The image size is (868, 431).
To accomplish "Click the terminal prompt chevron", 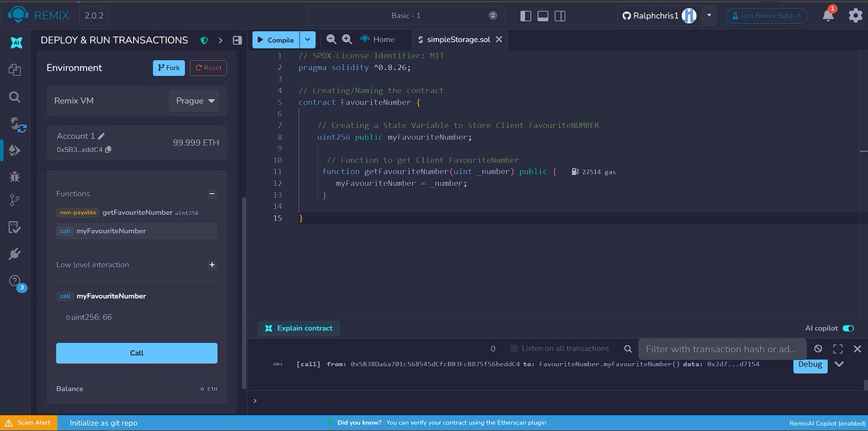I will (x=255, y=400).
